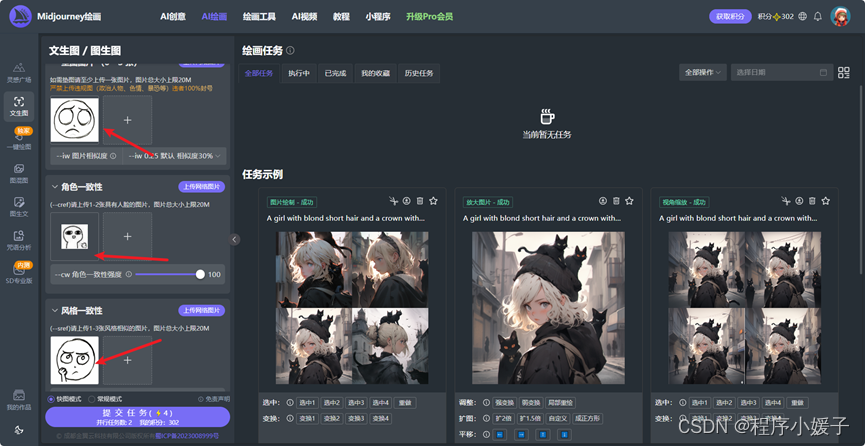Open the user avatar menu
This screenshot has width=865, height=446.
[840, 16]
